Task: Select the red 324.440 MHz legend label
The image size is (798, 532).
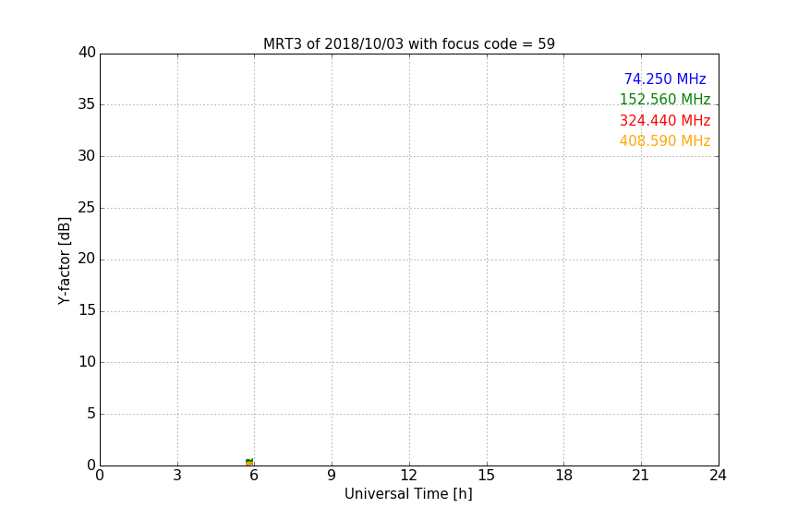Action: click(x=665, y=121)
